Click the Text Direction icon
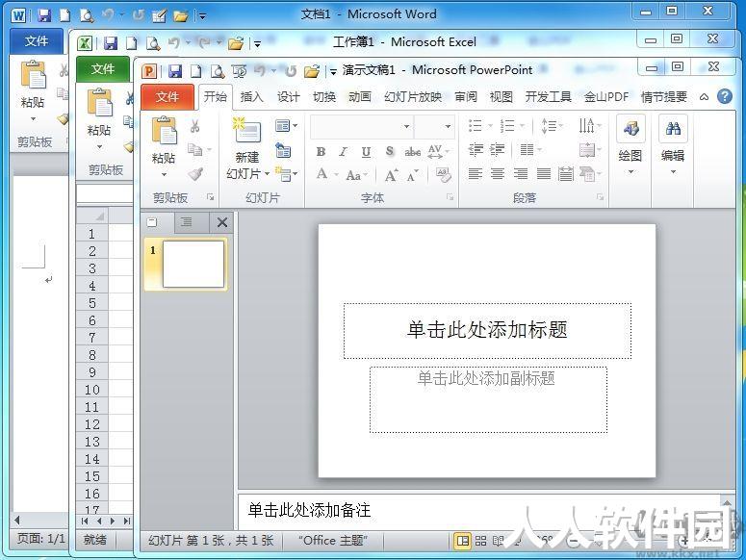Screen dimensions: 746x560 [590, 125]
